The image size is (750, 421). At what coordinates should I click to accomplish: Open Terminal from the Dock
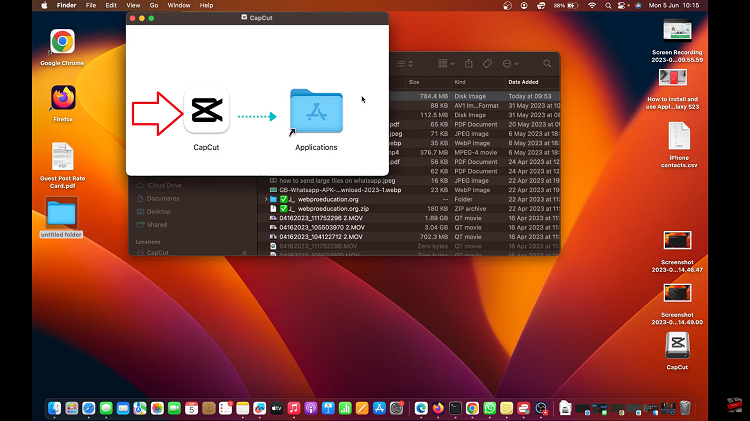[x=455, y=408]
